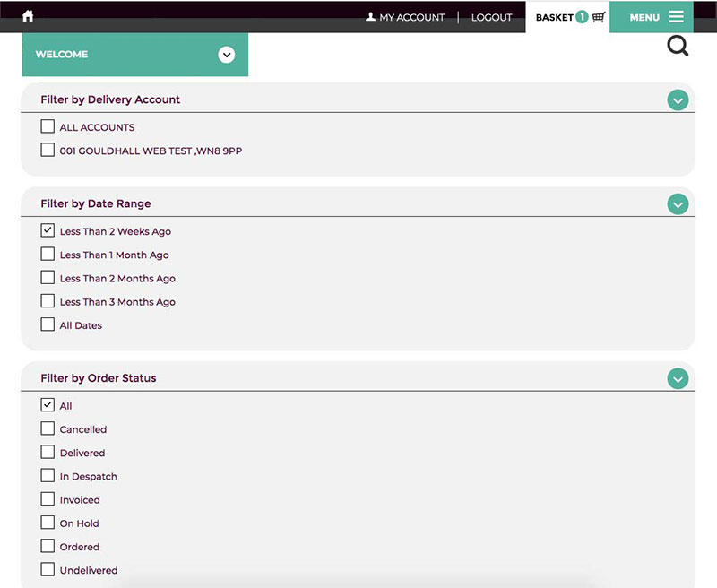717x588 pixels.
Task: Select the Delivered status checkbox
Action: (x=48, y=452)
